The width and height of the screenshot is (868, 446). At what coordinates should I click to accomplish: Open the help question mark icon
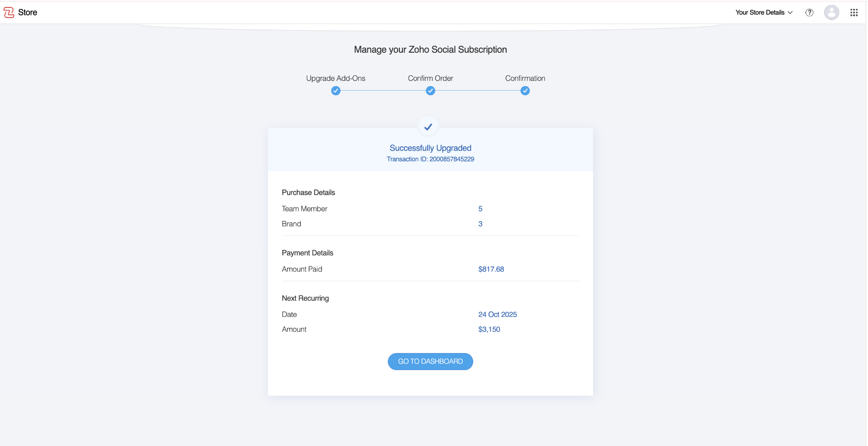809,12
